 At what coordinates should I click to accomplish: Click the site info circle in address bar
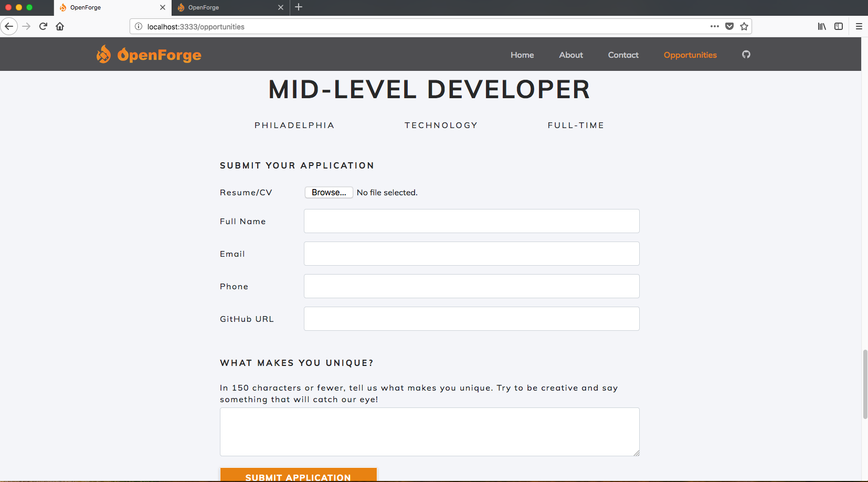pos(138,26)
